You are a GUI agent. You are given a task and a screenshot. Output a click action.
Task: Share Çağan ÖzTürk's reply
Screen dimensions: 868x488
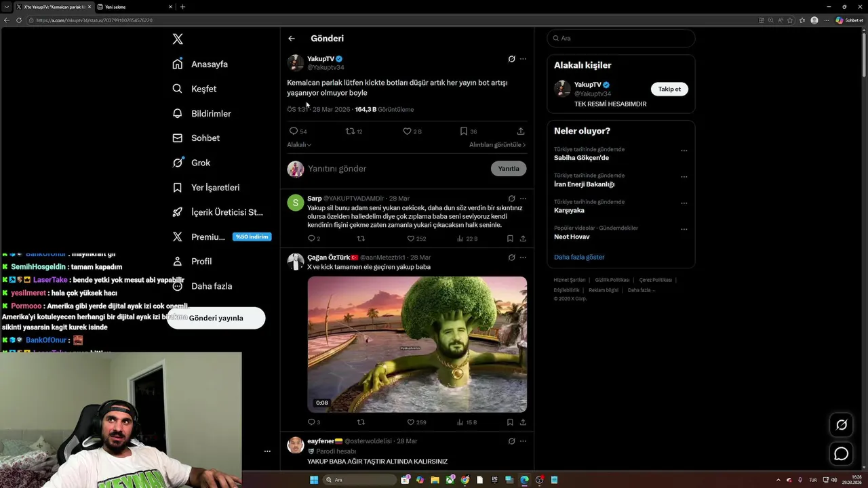pos(523,422)
